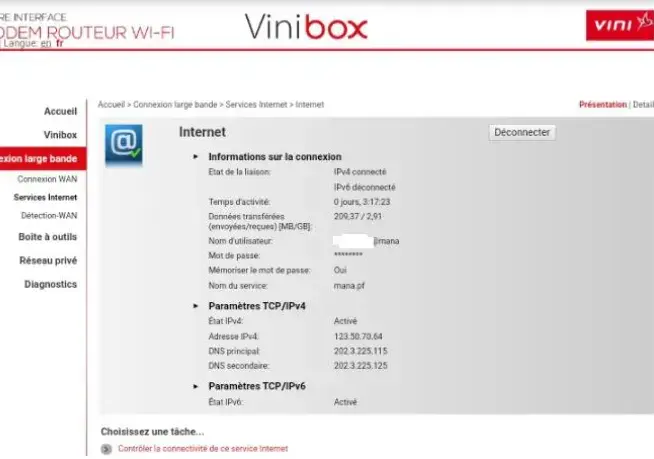Open Boîte à outils menu
Viewport: 654px width, 459px height.
(x=48, y=237)
